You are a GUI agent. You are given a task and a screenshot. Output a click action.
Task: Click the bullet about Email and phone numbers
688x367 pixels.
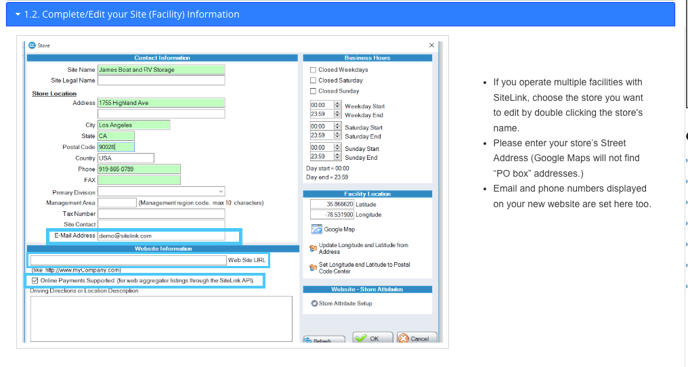[x=572, y=196]
